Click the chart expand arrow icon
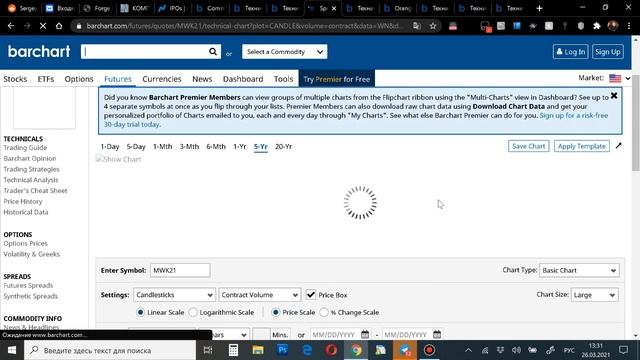The image size is (640, 360). point(619,146)
